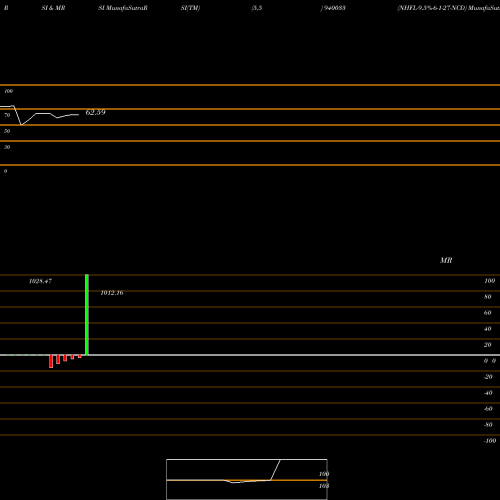The width and height of the screenshot is (500, 500).
Task: Click the RSI 100 axis label
Action: tap(9, 91)
